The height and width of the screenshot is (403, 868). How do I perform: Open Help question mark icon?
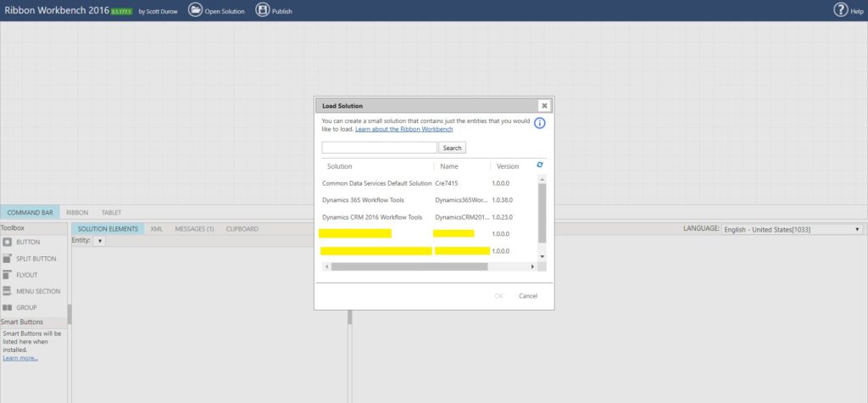(841, 9)
